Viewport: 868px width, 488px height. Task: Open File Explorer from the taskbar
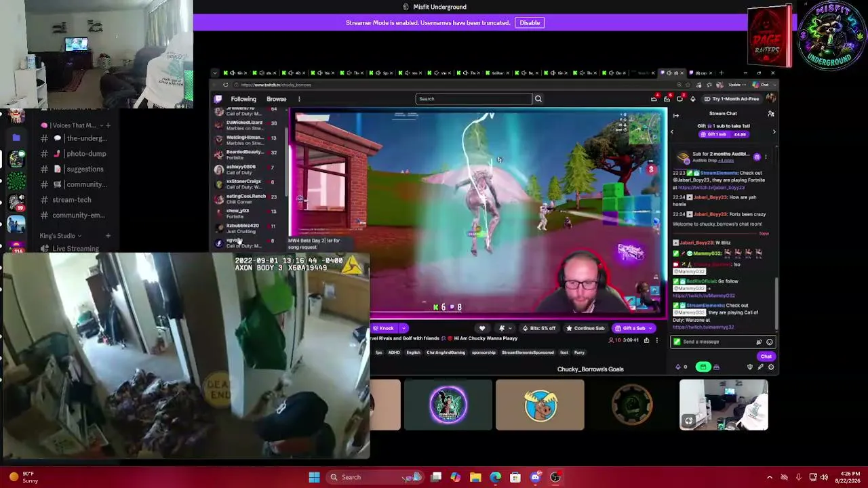coord(475,477)
